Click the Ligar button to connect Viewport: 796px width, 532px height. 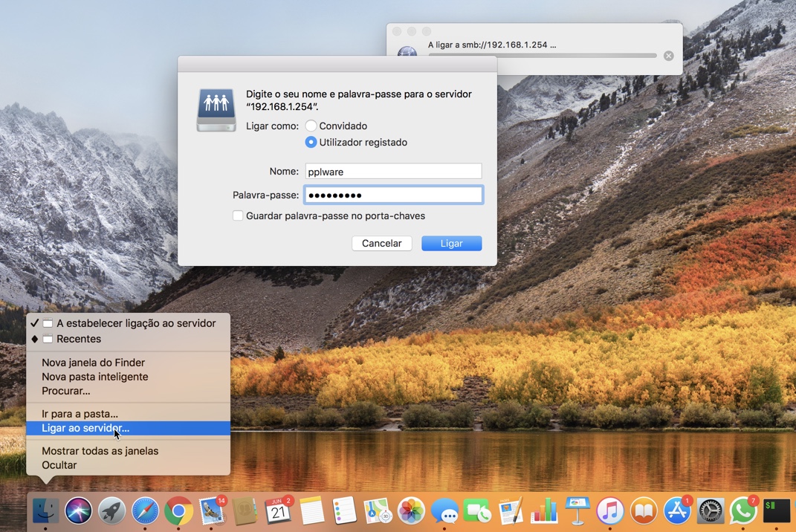click(451, 243)
